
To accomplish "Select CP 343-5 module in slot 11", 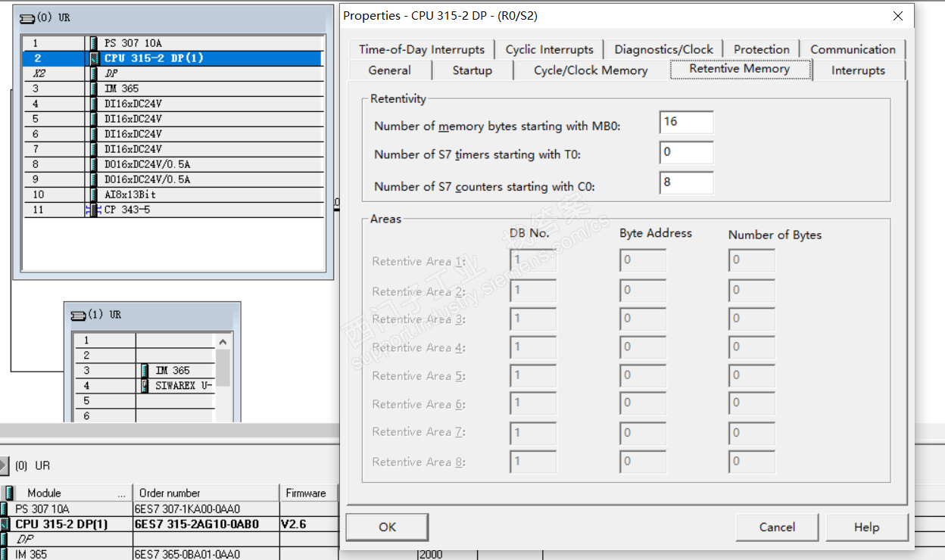I will click(x=174, y=210).
